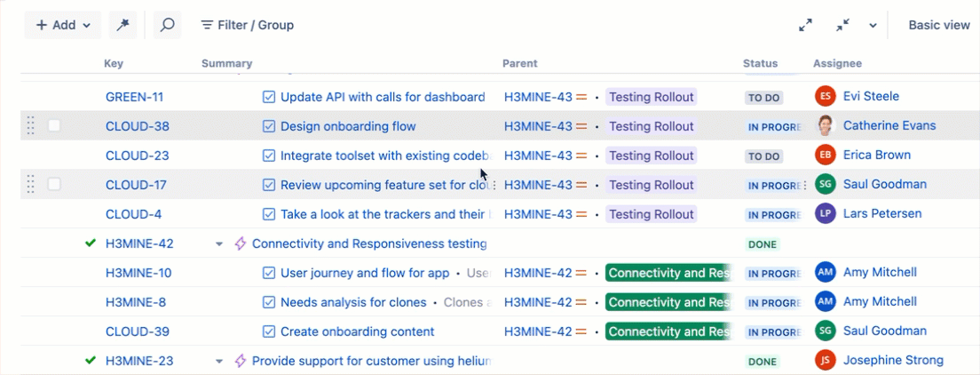Viewport: 980px width, 375px height.
Task: Click the epic lightning icon for H3MINE-42
Action: pos(240,243)
